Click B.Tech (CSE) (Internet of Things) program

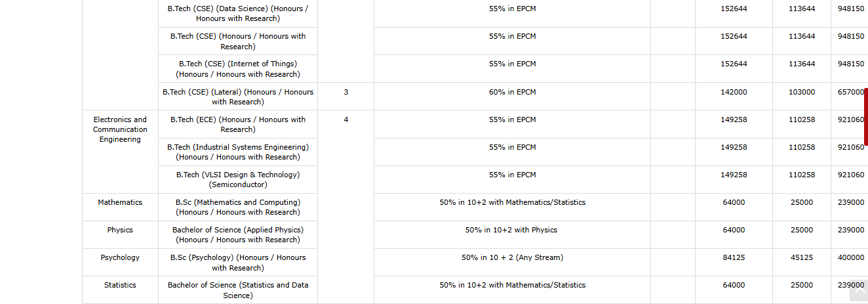[238, 69]
